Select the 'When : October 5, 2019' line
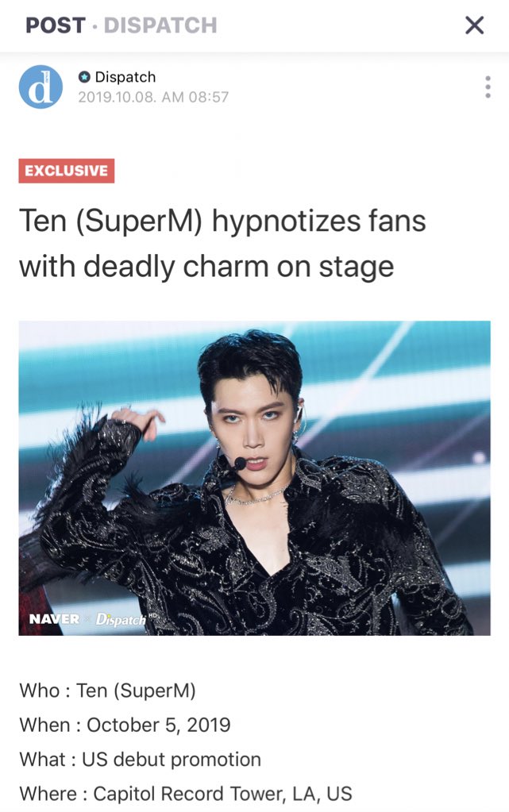 pyautogui.click(x=125, y=725)
